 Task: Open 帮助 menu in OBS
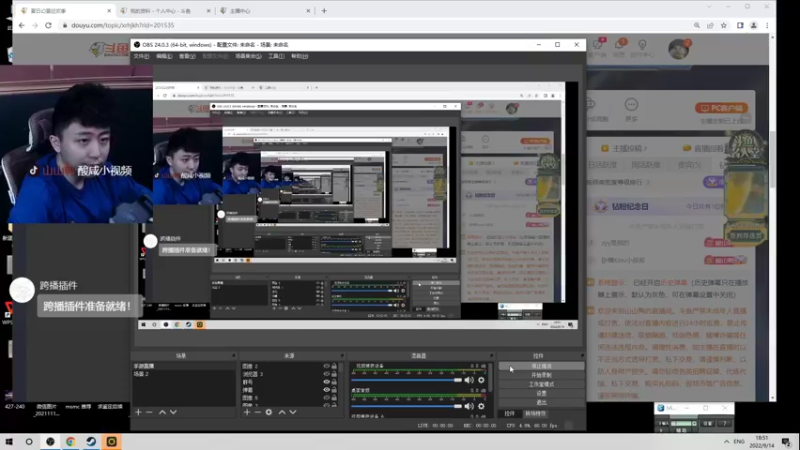[x=299, y=56]
